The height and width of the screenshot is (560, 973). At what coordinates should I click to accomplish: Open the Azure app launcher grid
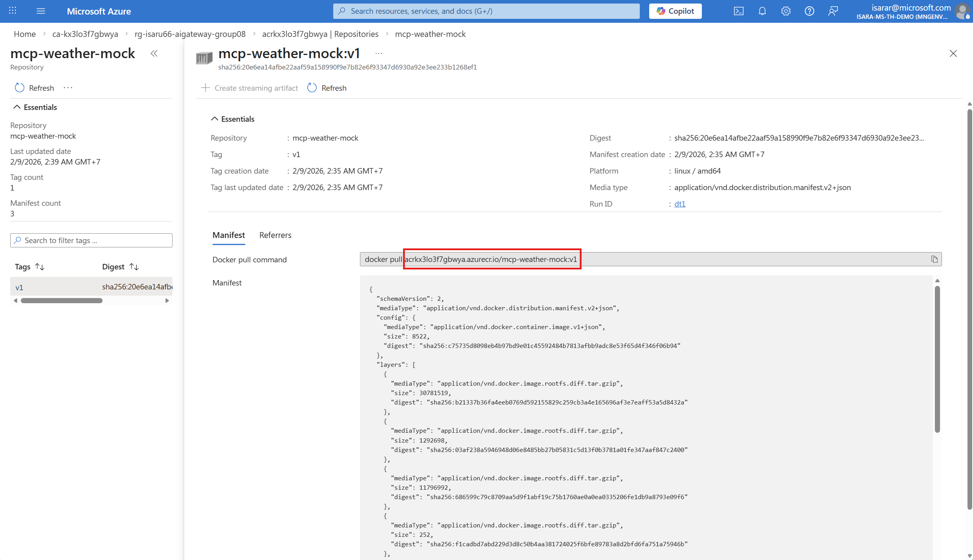click(13, 11)
